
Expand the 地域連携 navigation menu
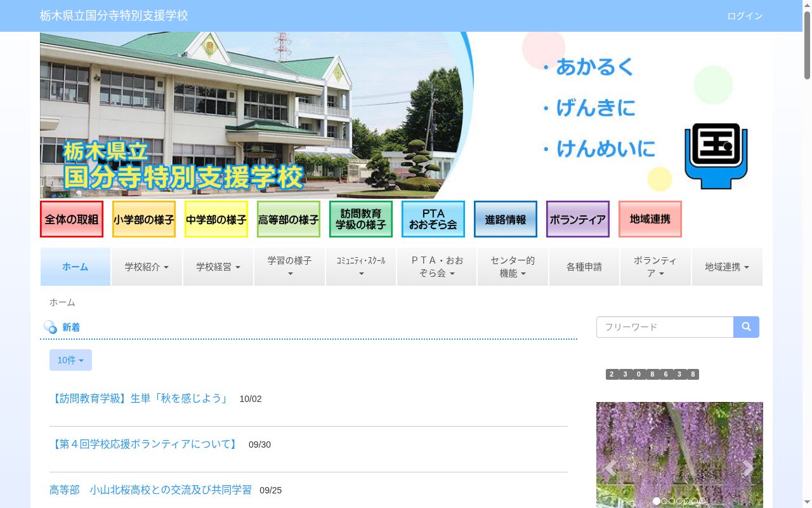[727, 267]
